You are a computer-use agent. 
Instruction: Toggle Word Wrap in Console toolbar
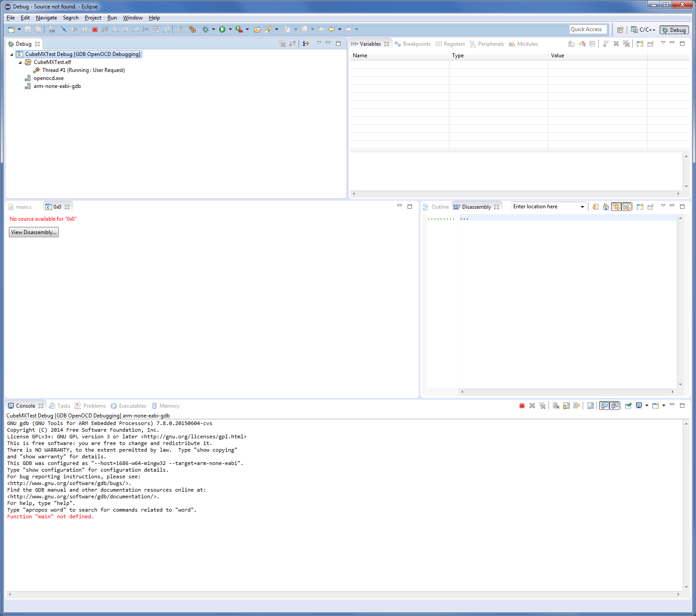pyautogui.click(x=576, y=405)
